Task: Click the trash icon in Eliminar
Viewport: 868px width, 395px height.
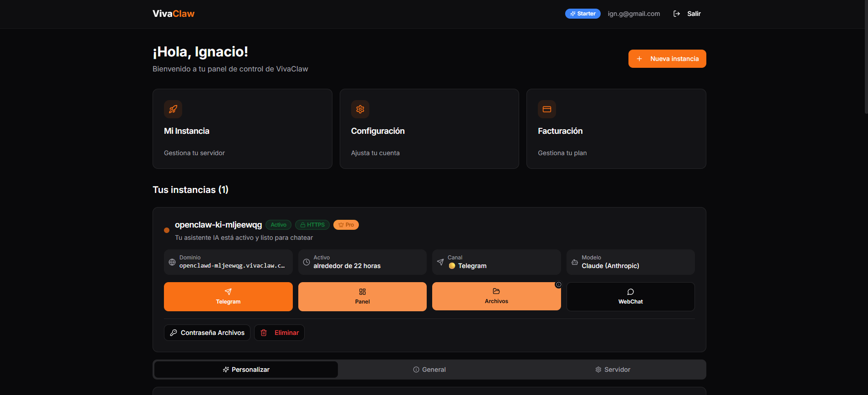Action: click(264, 333)
